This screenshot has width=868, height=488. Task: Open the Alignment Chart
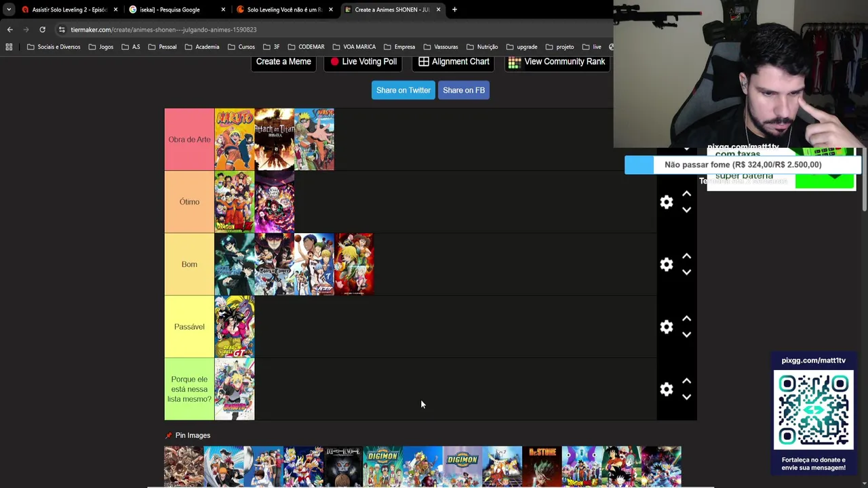click(x=454, y=62)
